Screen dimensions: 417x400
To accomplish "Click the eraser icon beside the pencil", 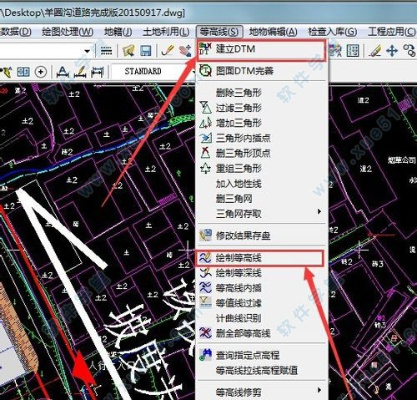I will (185, 51).
